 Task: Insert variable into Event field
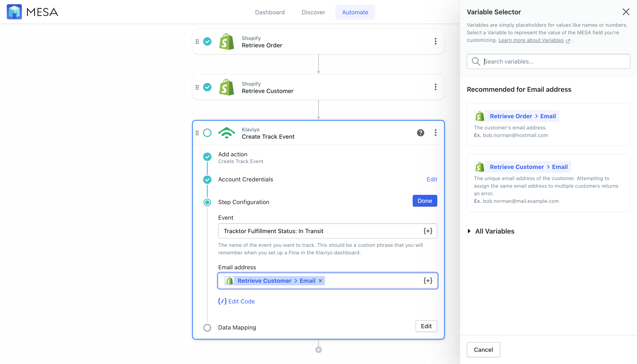tap(428, 231)
